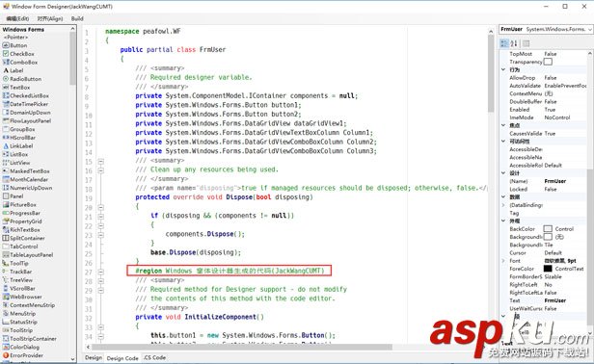Select the MaskedTextBox control icon
Viewport: 594px width, 364px height.
(x=6, y=171)
